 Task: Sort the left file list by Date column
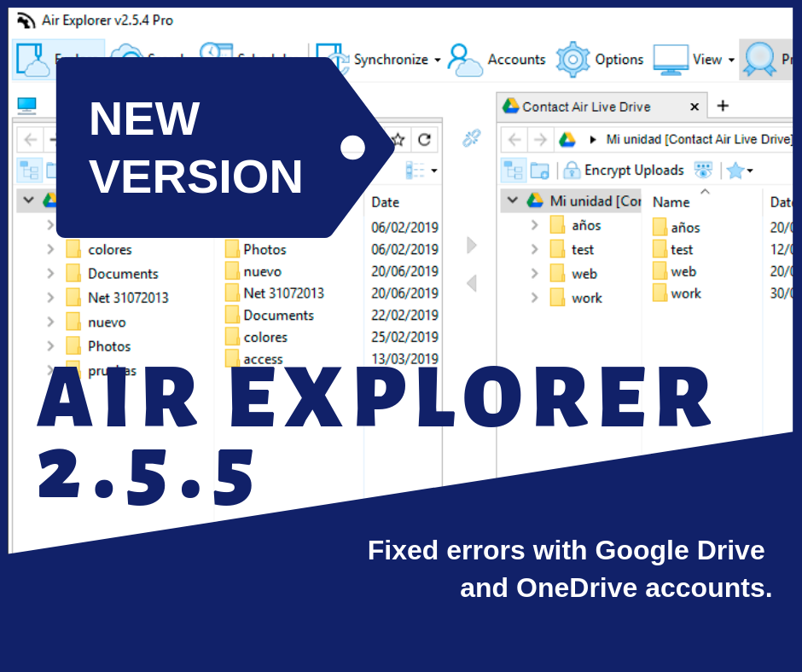tap(385, 202)
